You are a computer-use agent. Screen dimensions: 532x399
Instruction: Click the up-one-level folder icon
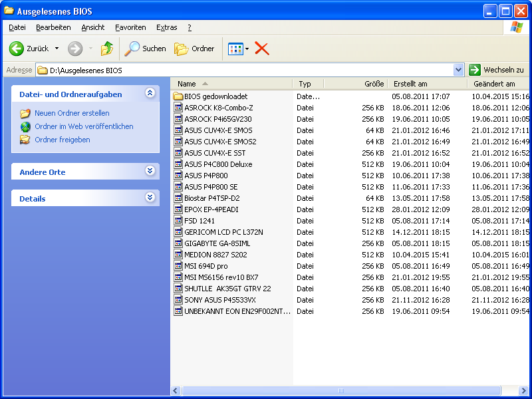click(x=107, y=49)
